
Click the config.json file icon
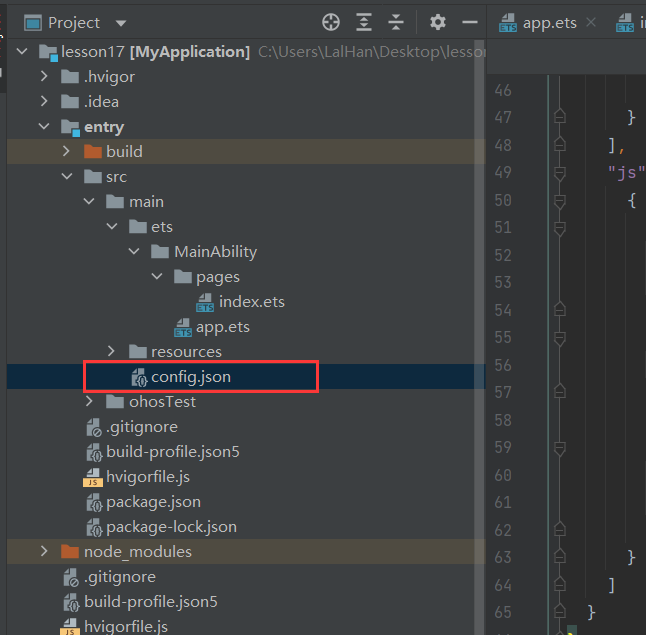(139, 377)
